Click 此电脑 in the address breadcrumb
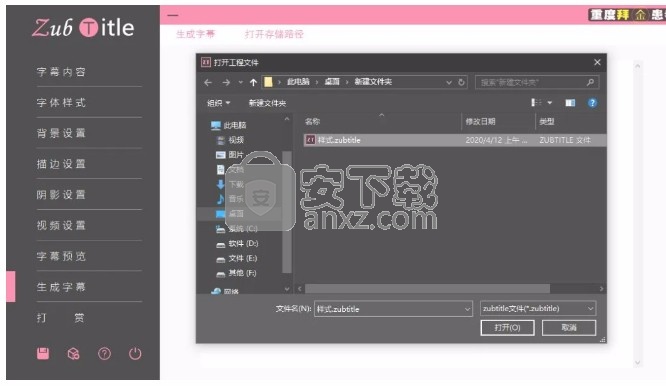Image resolution: width=666 pixels, height=386 pixels. pyautogui.click(x=298, y=82)
